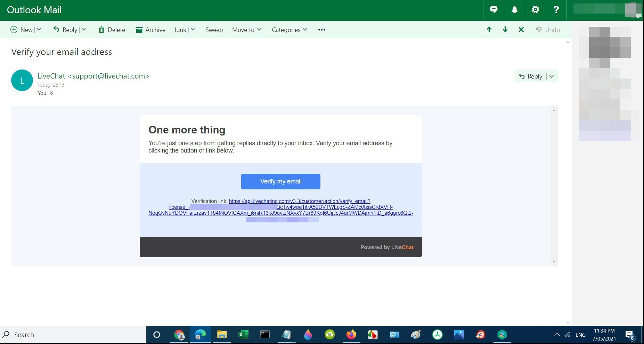This screenshot has width=644, height=344.
Task: Open the Wi-Fi network tray icon
Action: (568, 335)
